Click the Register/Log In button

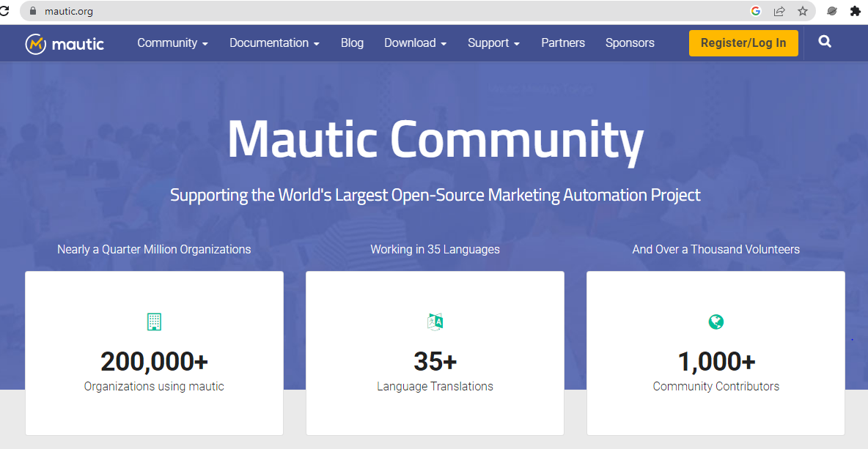(x=743, y=43)
